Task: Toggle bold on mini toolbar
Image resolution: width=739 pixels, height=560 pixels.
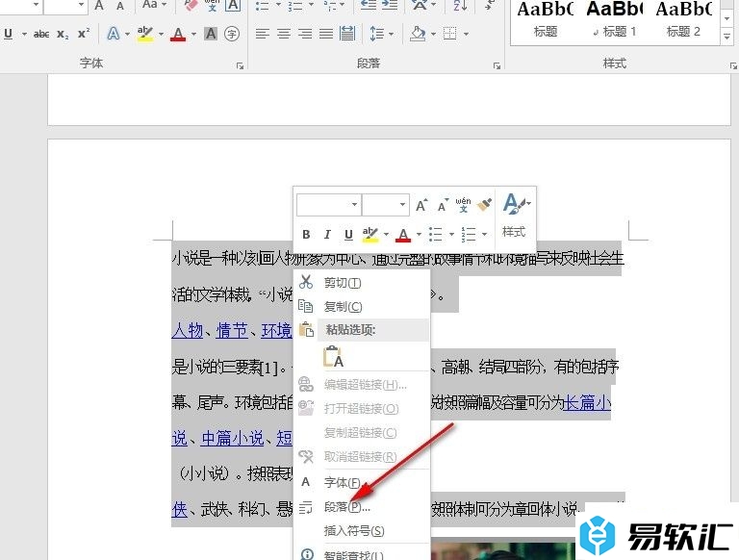Action: tap(306, 234)
